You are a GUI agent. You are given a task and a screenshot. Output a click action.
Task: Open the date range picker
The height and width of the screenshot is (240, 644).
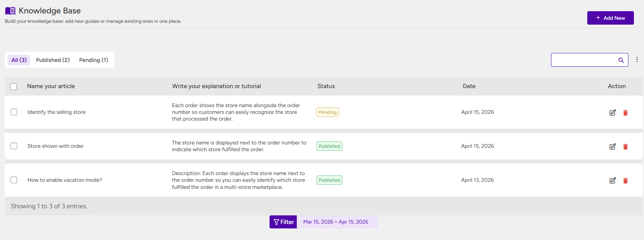click(336, 222)
